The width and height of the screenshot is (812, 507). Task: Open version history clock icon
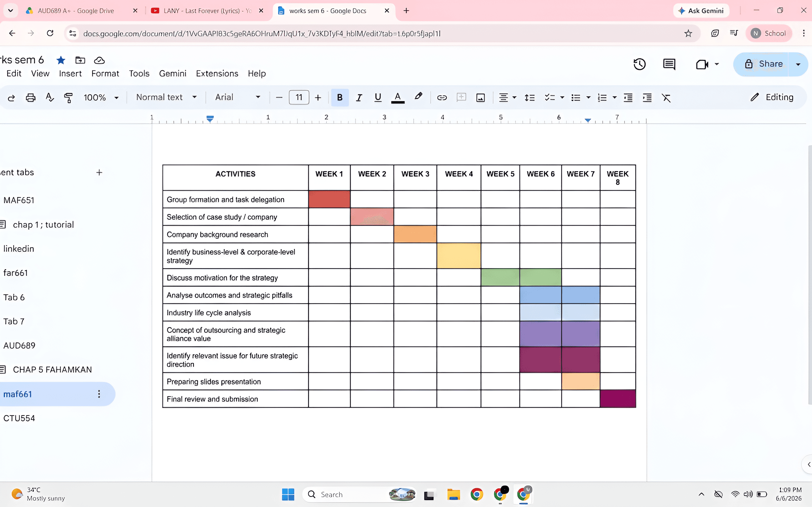[x=639, y=64]
